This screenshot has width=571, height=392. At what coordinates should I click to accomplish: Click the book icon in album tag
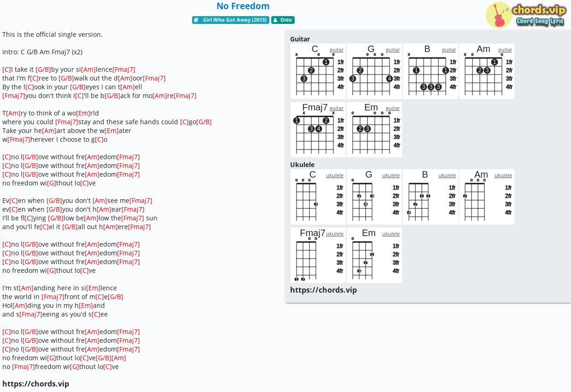[x=196, y=20]
